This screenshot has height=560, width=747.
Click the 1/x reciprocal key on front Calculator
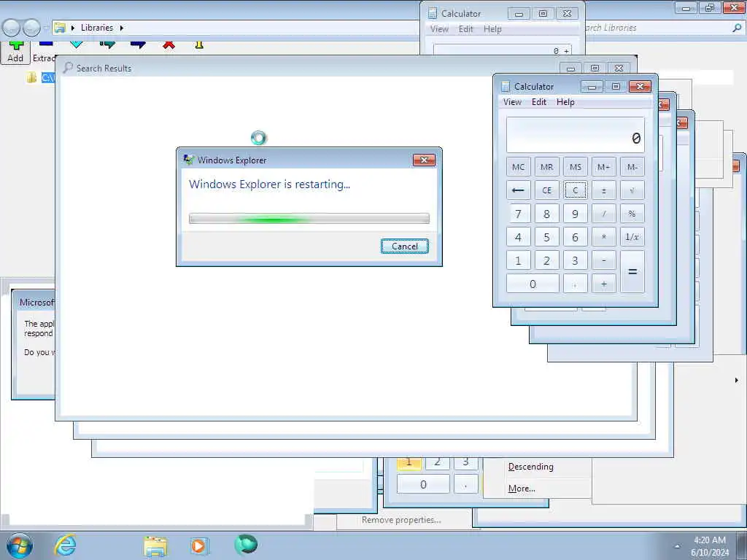tap(632, 237)
